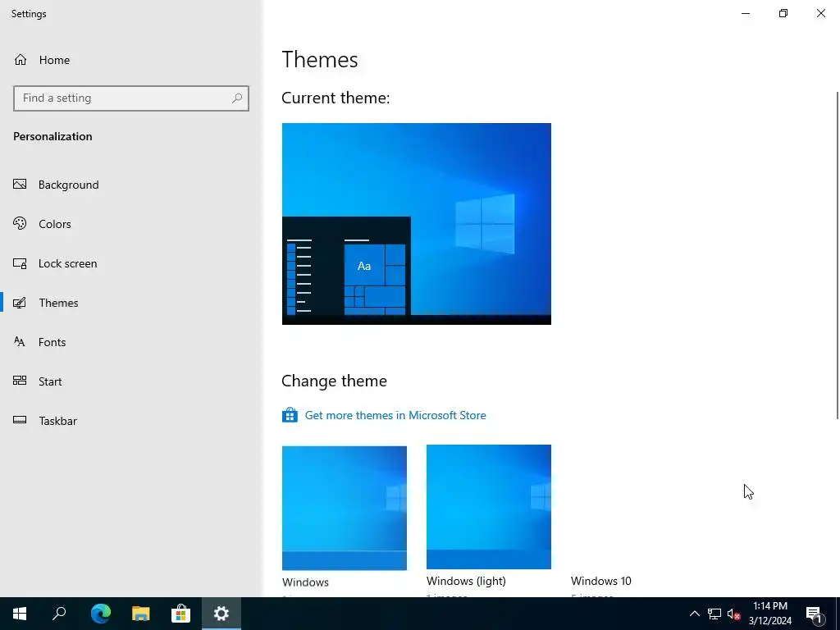Open Microsoft Store from taskbar
Image resolution: width=840 pixels, height=630 pixels.
(181, 614)
